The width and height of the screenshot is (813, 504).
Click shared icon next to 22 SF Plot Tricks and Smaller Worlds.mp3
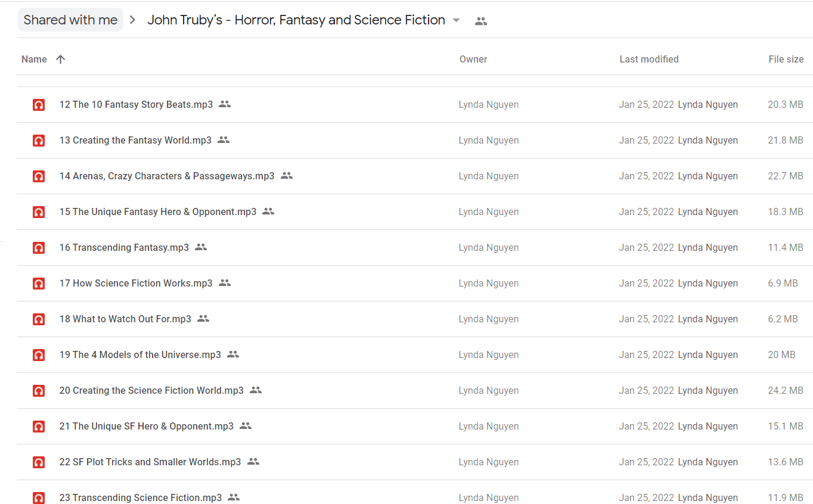[253, 462]
